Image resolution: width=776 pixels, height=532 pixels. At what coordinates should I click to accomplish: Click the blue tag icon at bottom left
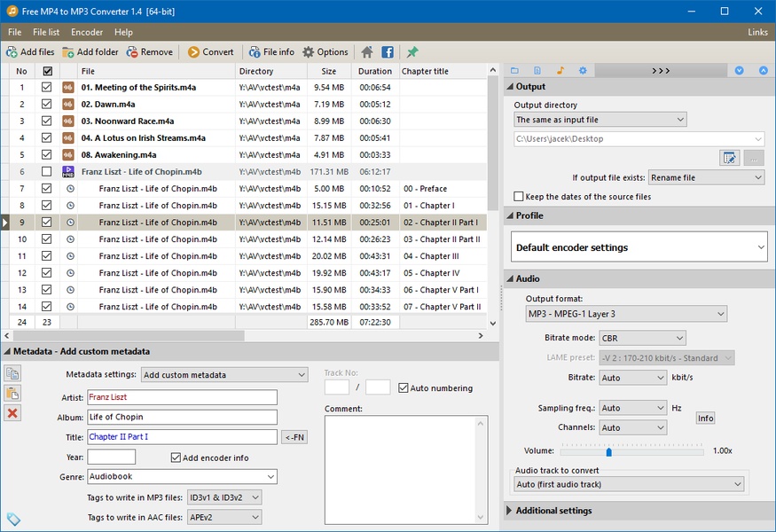13,519
